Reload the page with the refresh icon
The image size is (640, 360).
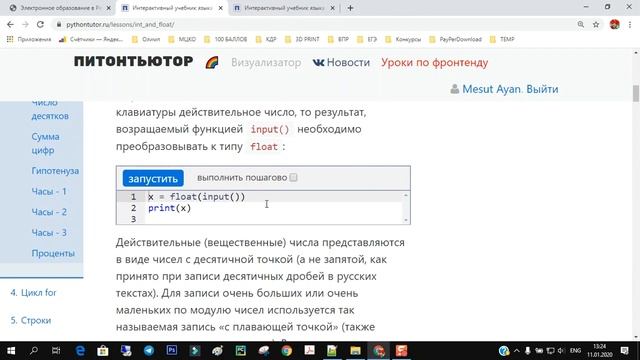point(40,24)
